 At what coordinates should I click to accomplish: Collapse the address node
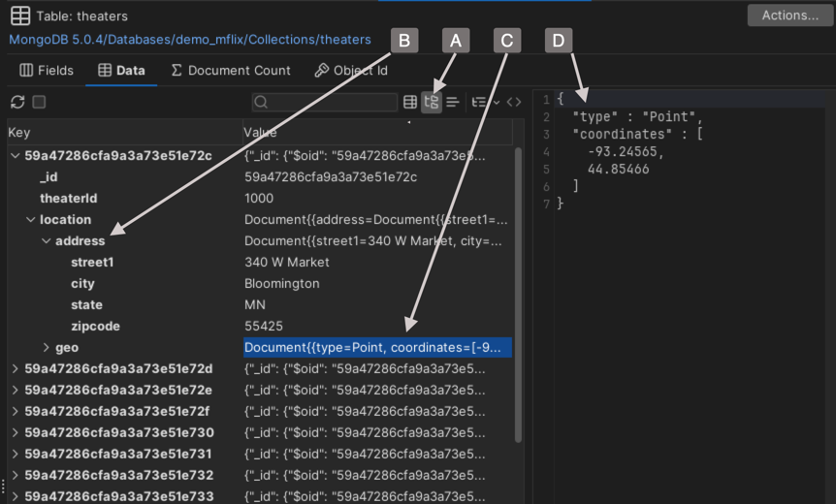coord(47,240)
